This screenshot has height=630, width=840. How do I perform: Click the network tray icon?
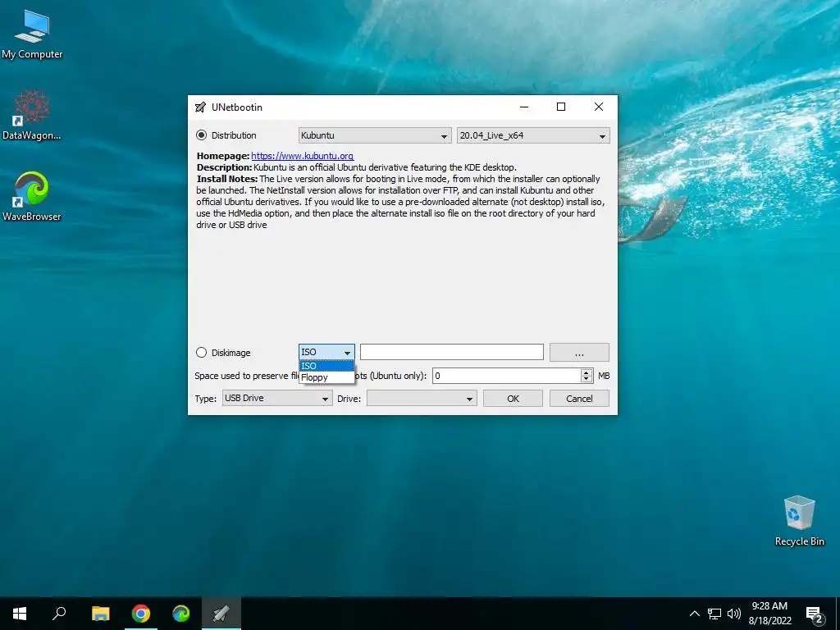(x=714, y=614)
